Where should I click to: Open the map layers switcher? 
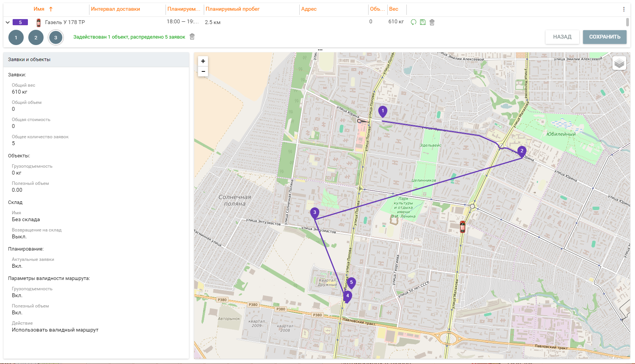[619, 63]
